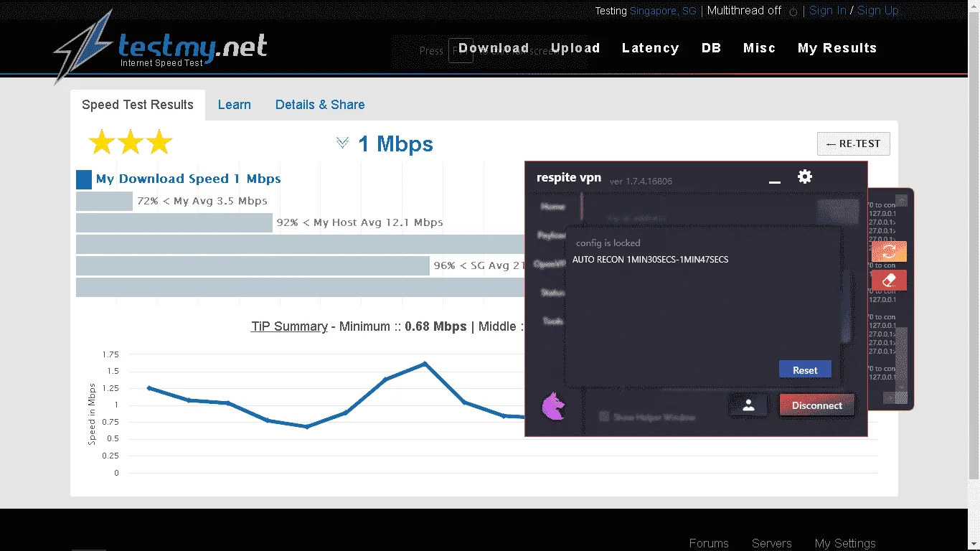This screenshot has width=980, height=551.
Task: Click the RE-TEST button
Action: click(853, 143)
